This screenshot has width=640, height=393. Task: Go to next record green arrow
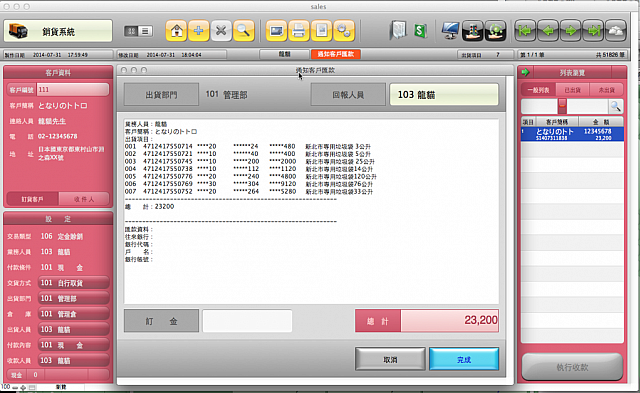[571, 31]
